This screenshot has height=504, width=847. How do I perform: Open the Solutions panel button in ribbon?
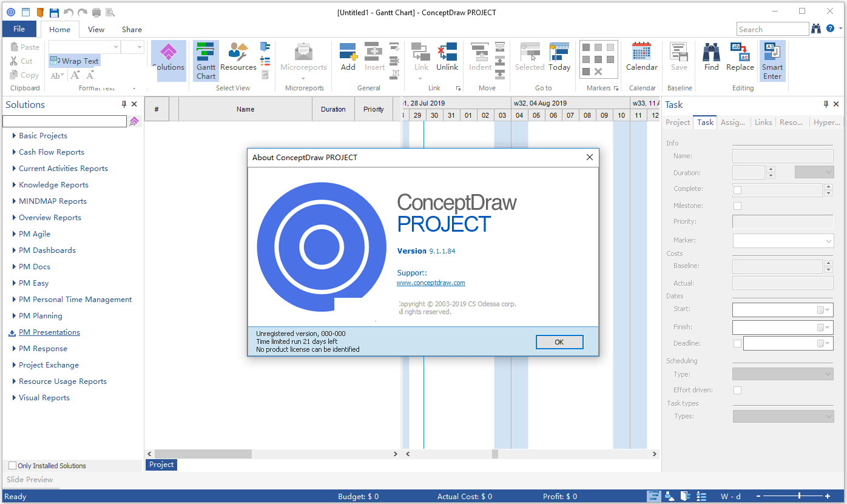[x=168, y=61]
